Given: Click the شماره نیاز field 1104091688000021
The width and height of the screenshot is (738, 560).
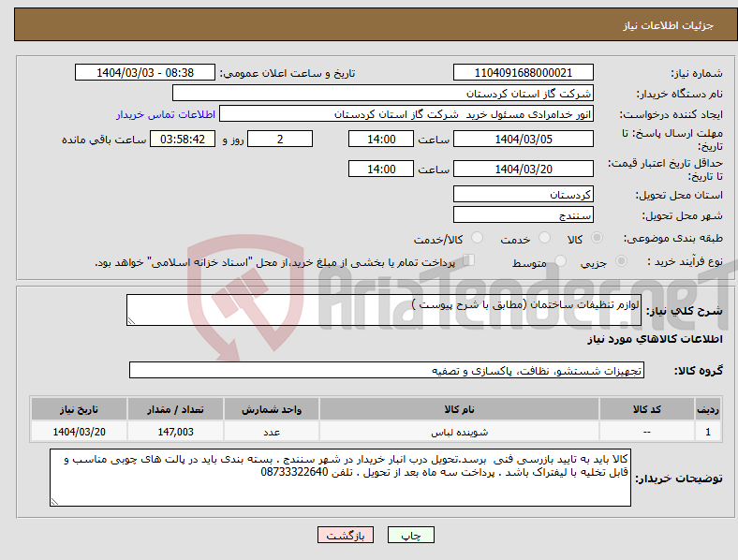Looking at the screenshot, I should coord(523,72).
